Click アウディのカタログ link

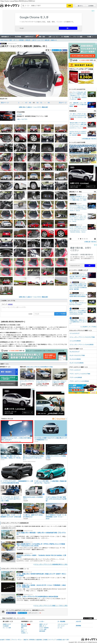[75, 370]
